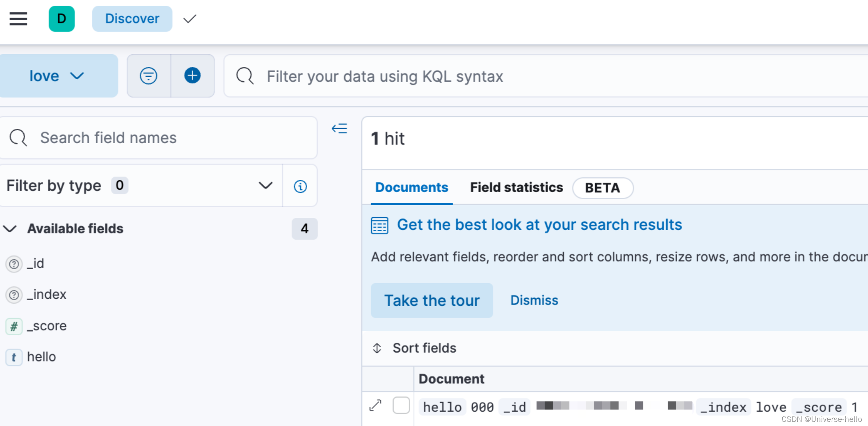Open the checkmark dropdown next to Discover
This screenshot has width=868, height=426.
[x=189, y=19]
